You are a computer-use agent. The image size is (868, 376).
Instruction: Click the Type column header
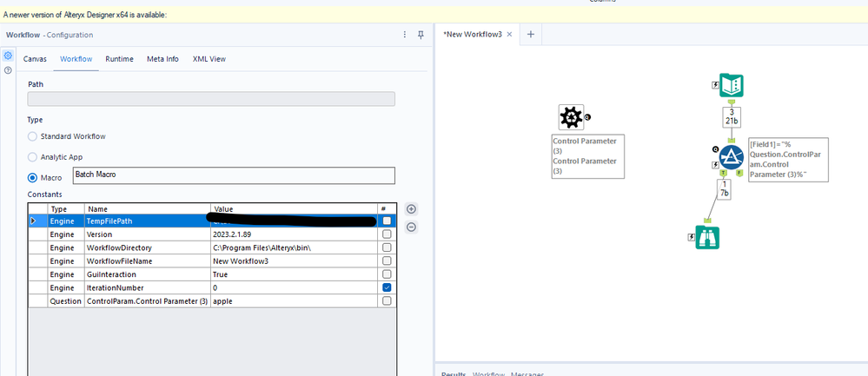click(66, 209)
